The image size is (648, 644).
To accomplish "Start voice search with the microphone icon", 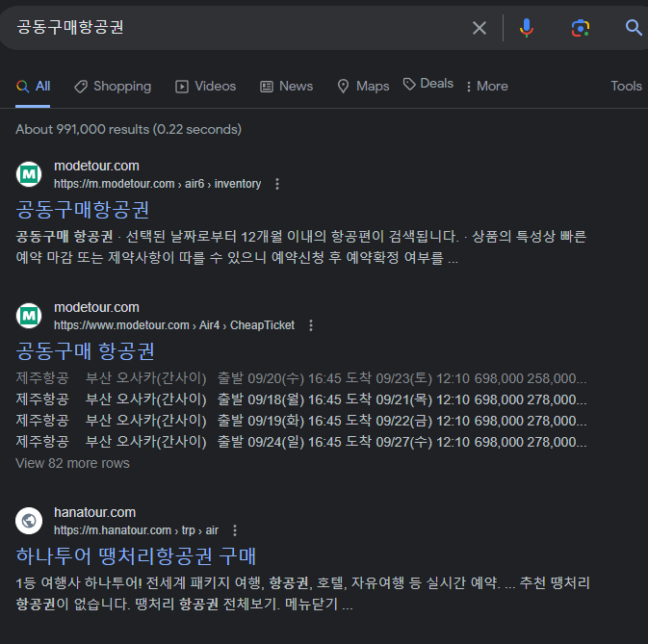I will [526, 28].
